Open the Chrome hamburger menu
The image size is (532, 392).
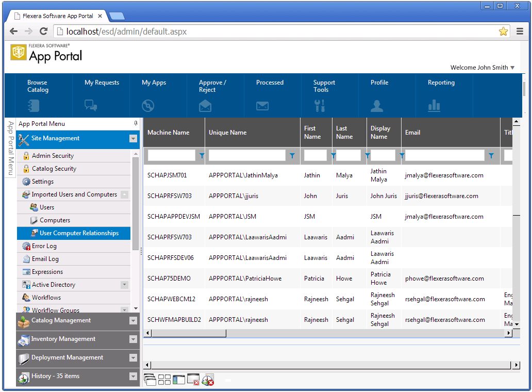point(520,31)
